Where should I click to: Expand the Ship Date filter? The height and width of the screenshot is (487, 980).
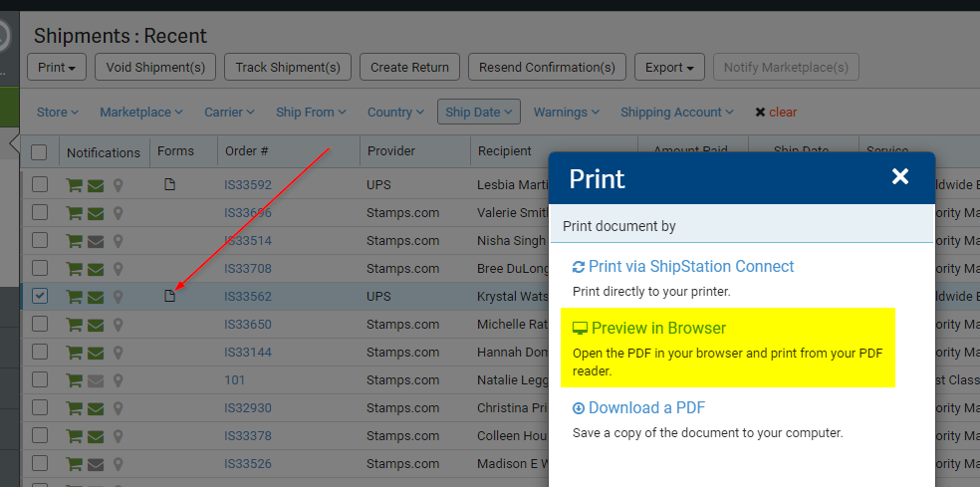tap(479, 112)
